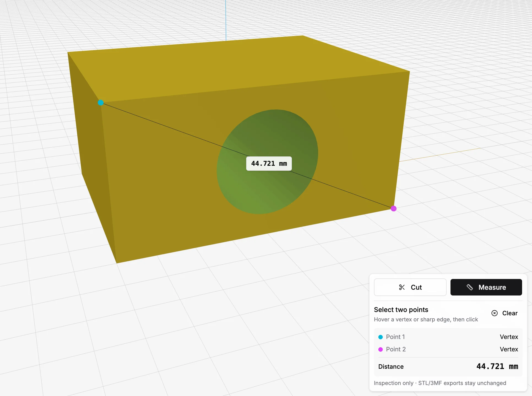
Task: Select the magenta Point 2 vertex marker on the model
Action: tap(393, 208)
